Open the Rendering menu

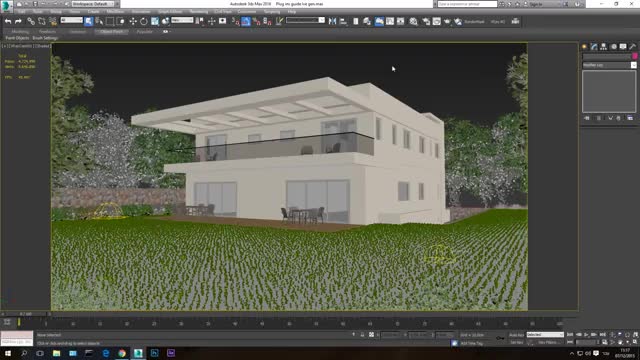tap(199, 12)
